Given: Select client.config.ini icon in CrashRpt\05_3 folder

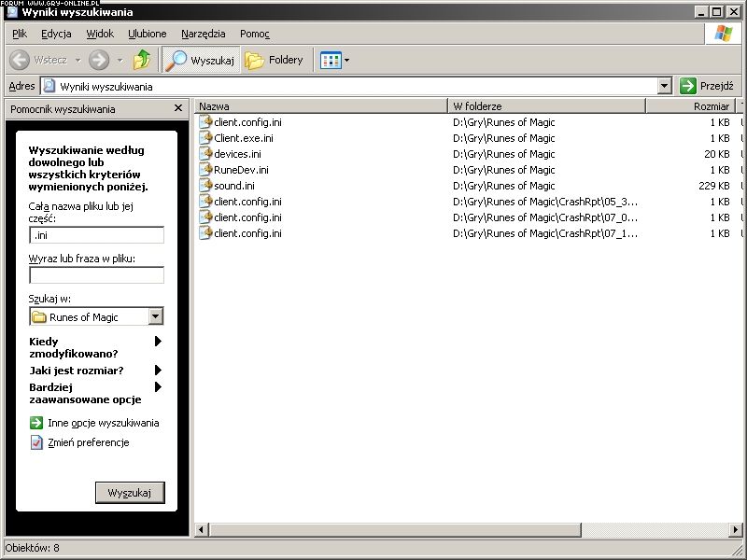Looking at the screenshot, I should pos(205,202).
